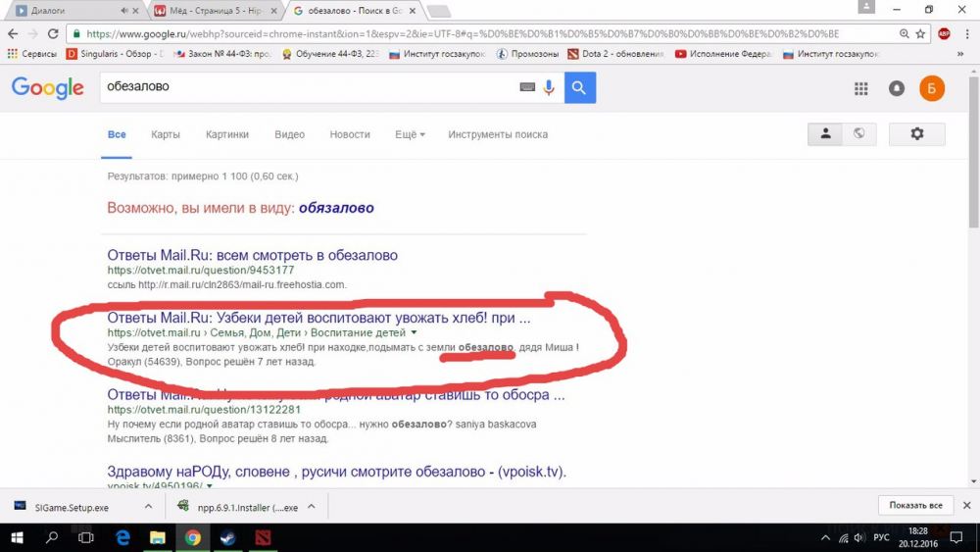Open Google notifications bell icon
Viewport: 980px width, 552px height.
click(897, 89)
